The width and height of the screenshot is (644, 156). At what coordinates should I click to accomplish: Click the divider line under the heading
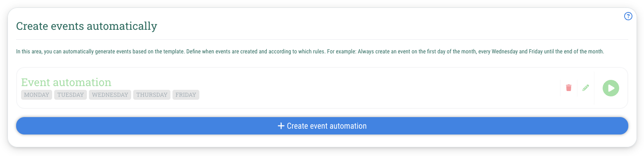(322, 40)
